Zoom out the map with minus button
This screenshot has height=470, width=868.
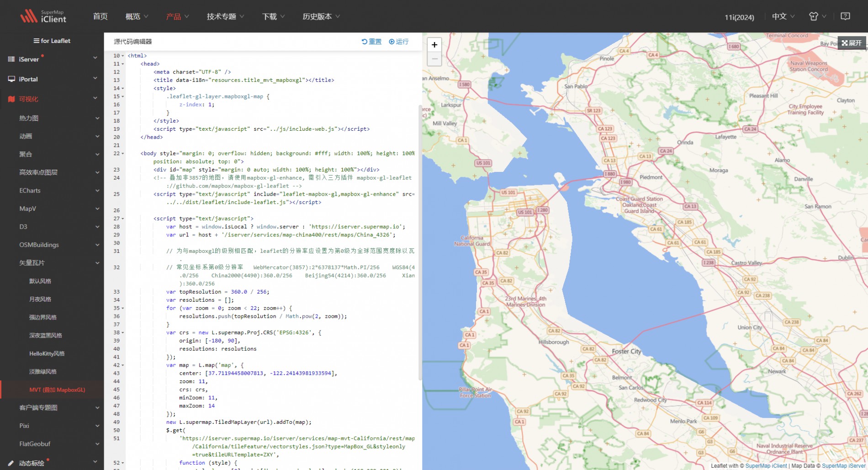point(434,59)
